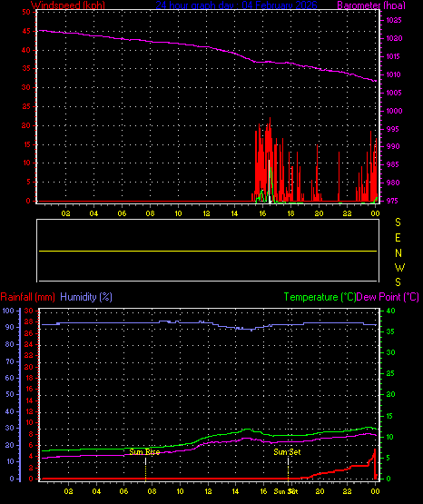This screenshot has width=423, height=504.
Task: Click the 24 value on the rainfall axis
Action: coord(29,344)
